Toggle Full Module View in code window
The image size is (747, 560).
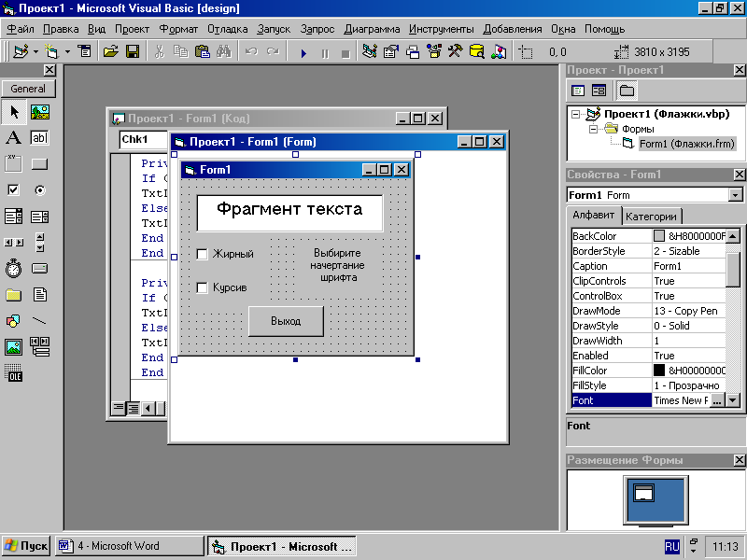pos(133,408)
